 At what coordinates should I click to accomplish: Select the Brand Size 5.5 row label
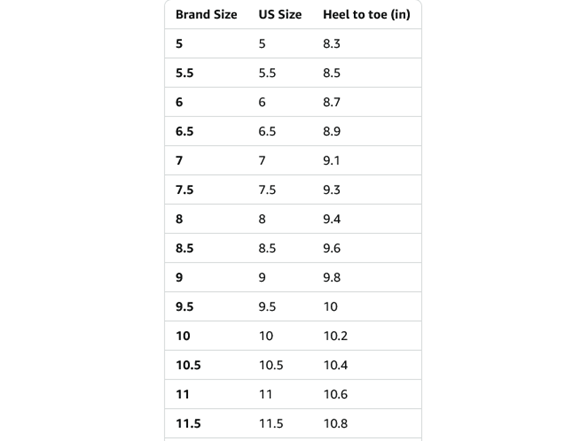pyautogui.click(x=184, y=73)
